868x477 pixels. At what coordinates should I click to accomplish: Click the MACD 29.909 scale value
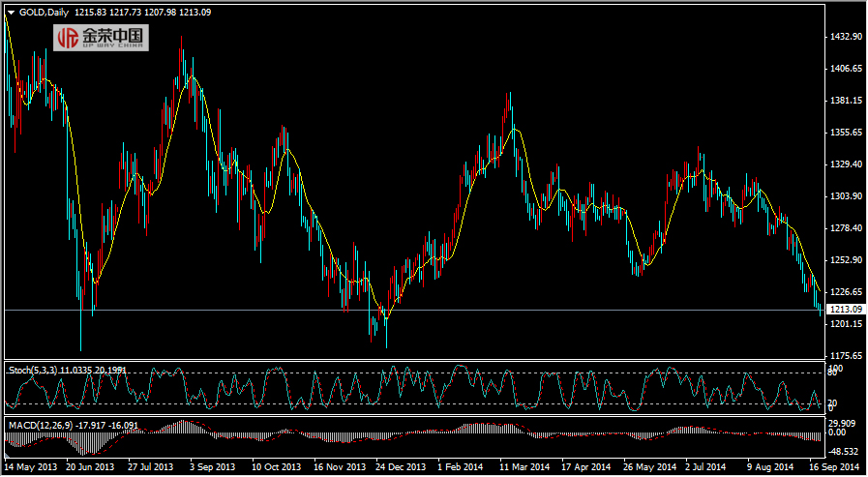[x=843, y=423]
